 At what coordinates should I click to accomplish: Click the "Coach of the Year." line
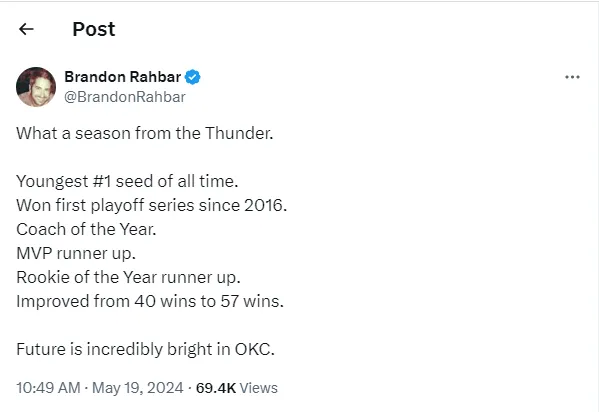(x=86, y=229)
